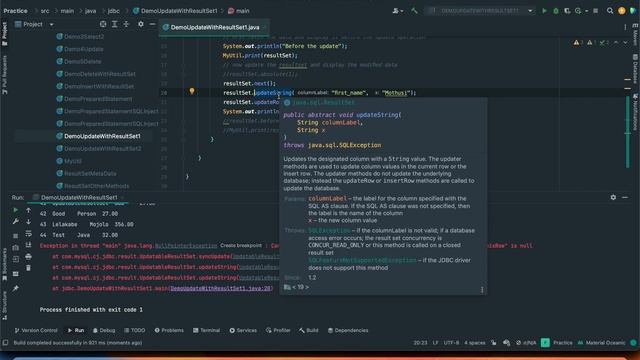
Task: Click 4 spaces indent setting in status bar
Action: tap(475, 343)
